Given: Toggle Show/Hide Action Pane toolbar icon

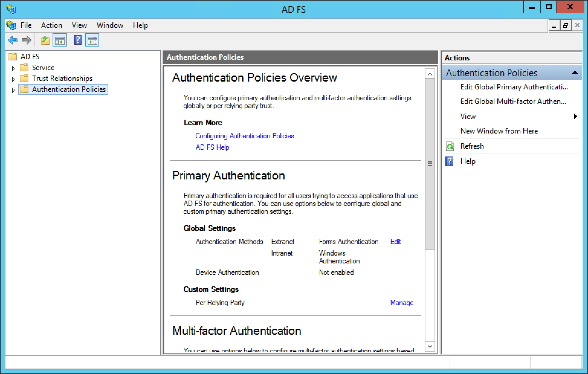Looking at the screenshot, I should click(x=92, y=40).
